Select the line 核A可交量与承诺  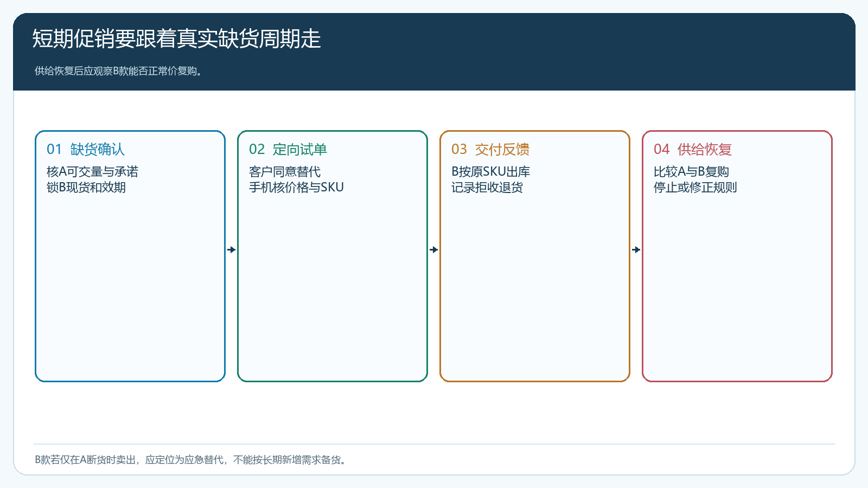(x=92, y=171)
